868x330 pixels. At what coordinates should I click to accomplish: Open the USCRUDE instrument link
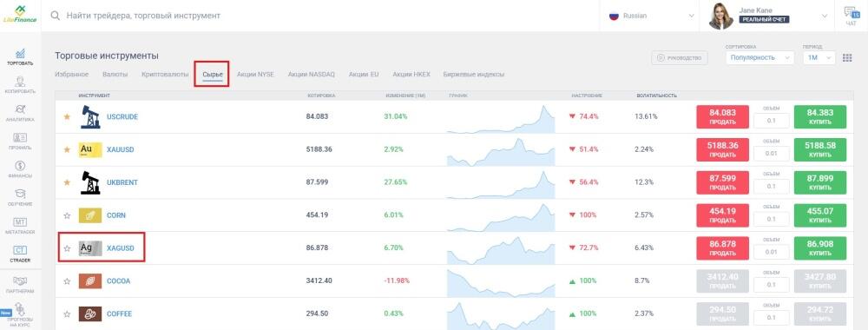click(122, 117)
